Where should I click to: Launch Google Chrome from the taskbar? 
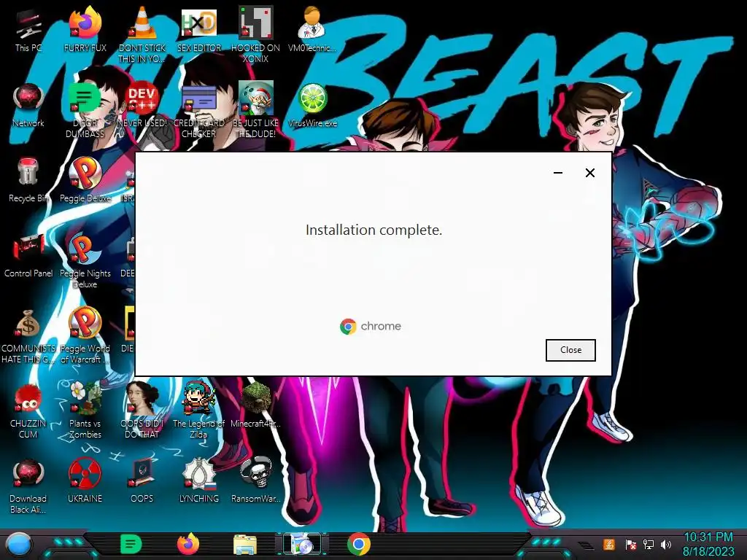pos(359,544)
